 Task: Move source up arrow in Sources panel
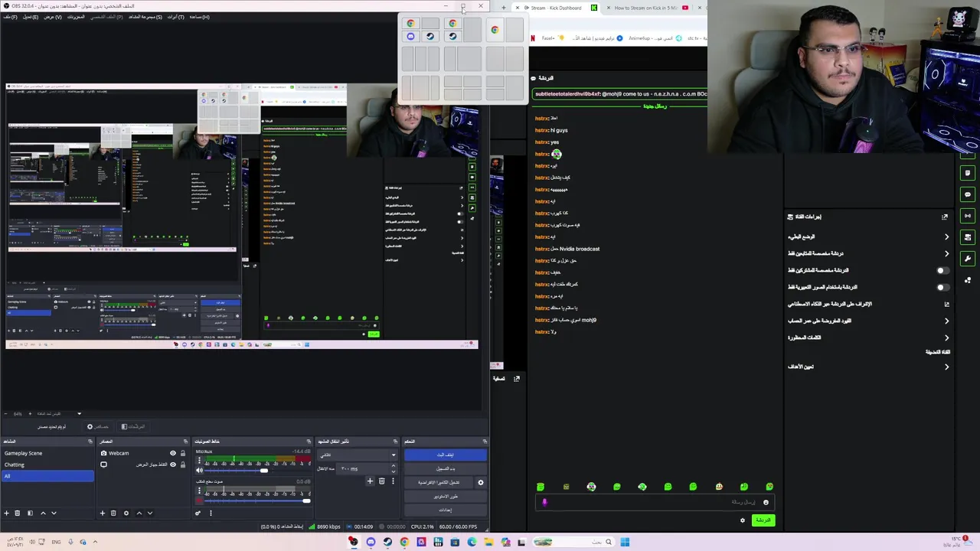[x=139, y=513]
